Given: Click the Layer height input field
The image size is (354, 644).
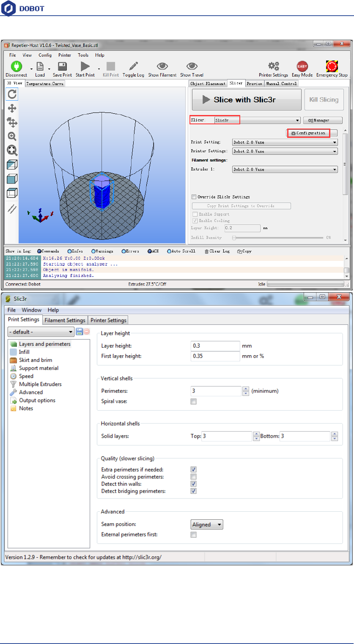Looking at the screenshot, I should point(215,346).
